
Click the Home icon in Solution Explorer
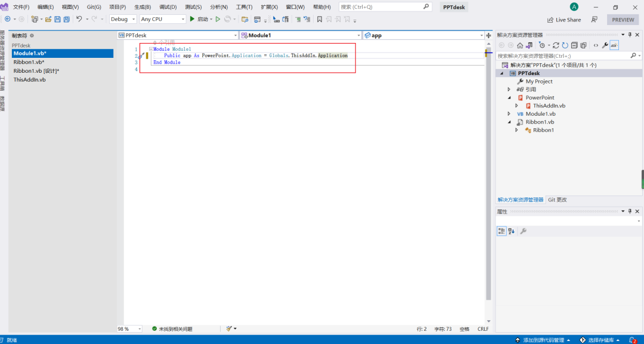point(520,45)
